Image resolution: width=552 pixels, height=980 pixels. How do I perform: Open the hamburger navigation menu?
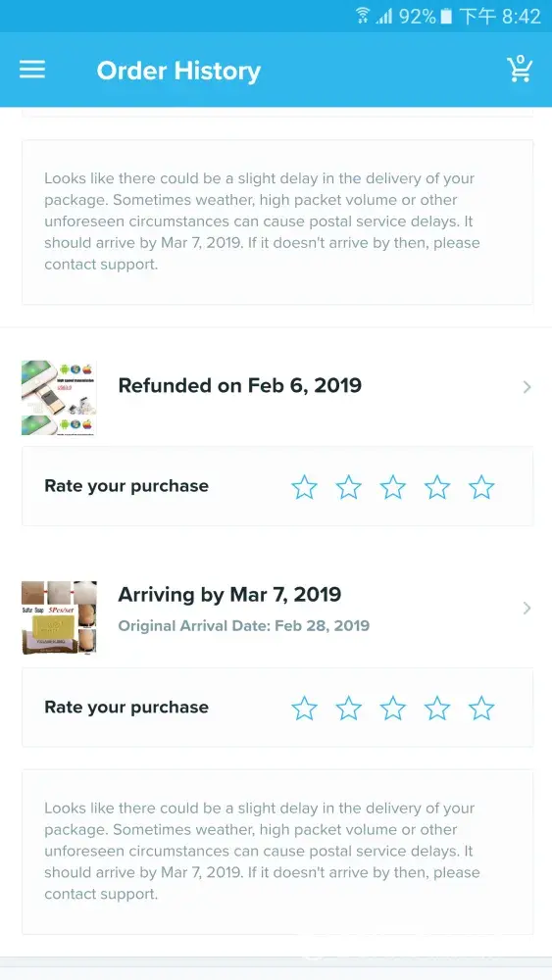(32, 70)
